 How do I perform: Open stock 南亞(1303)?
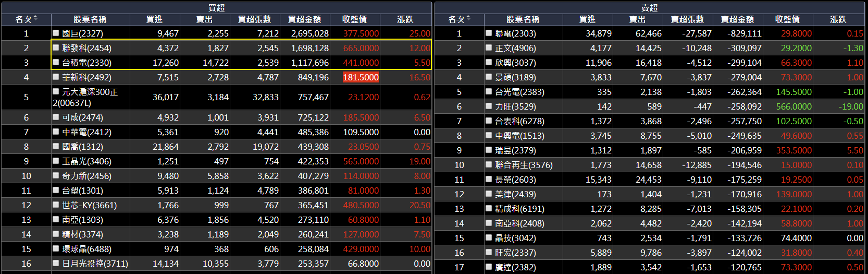(82, 220)
